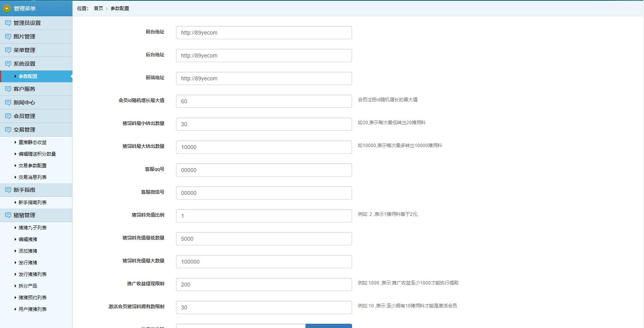The image size is (644, 328).
Task: Open the 新手指南列表 submenu item
Action: click(x=33, y=203)
